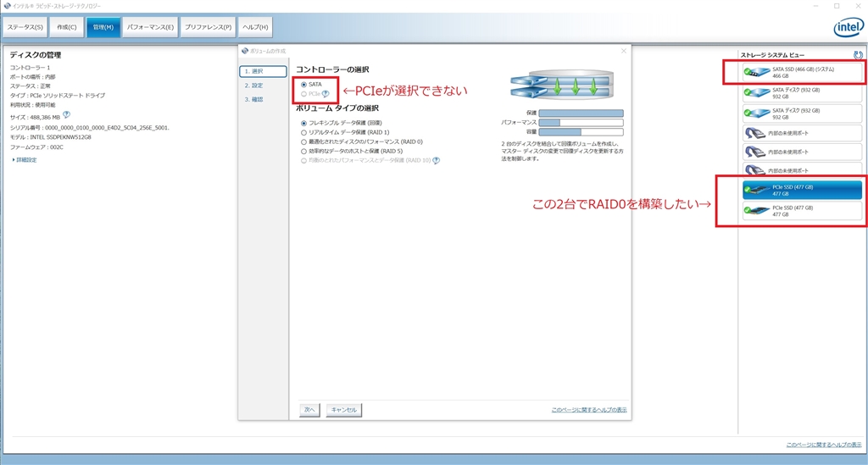Select the unhighlighted PCIe SSD (477 GB) entry
Image resolution: width=868 pixels, height=465 pixels.
(802, 211)
